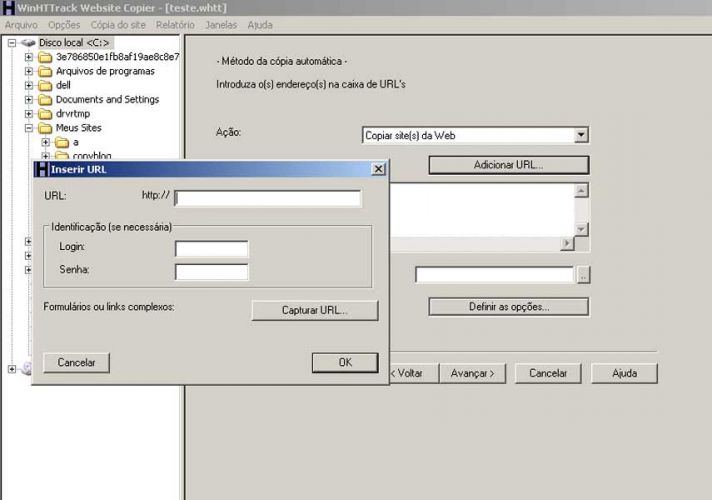The height and width of the screenshot is (500, 712).
Task: Expand the dell folder node
Action: (x=29, y=85)
